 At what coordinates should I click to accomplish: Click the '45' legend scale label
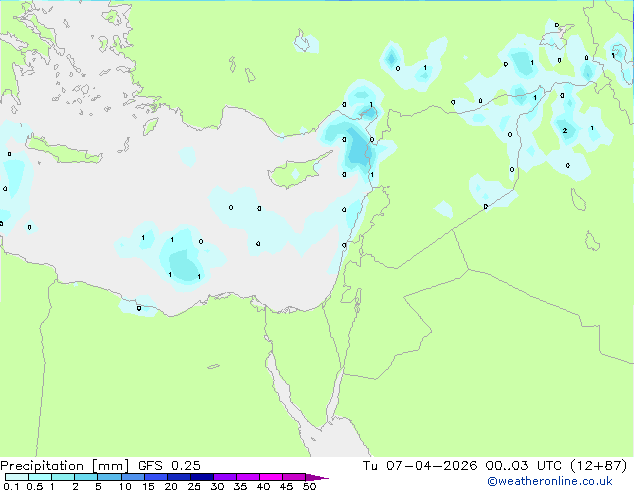[x=286, y=486]
